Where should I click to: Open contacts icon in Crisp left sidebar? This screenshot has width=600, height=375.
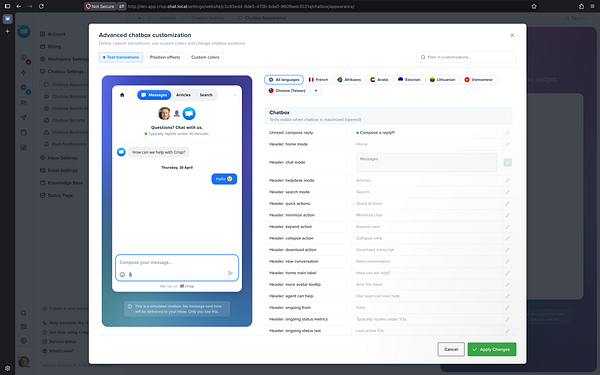click(24, 103)
